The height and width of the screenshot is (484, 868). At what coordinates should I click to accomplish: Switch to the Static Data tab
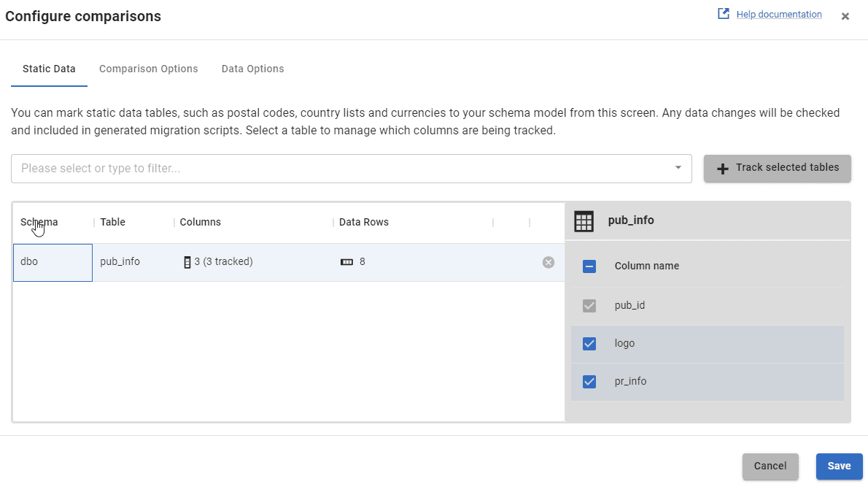pos(49,69)
